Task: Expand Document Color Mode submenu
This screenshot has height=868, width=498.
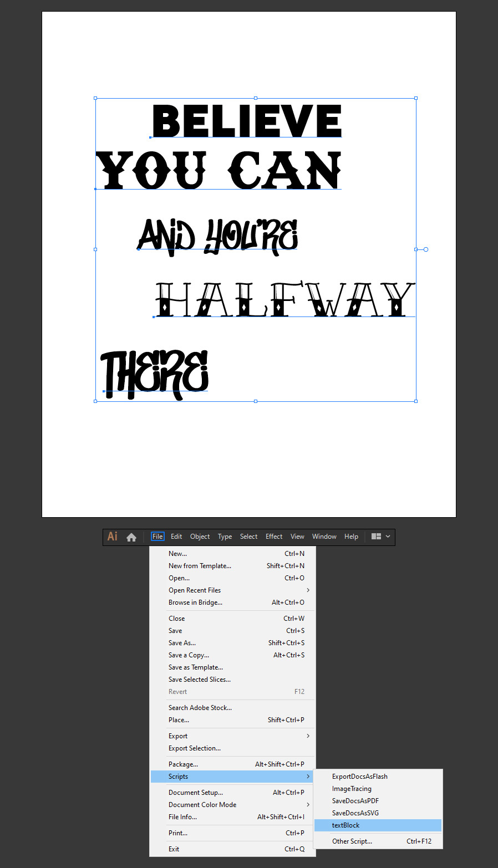Action: click(232, 805)
